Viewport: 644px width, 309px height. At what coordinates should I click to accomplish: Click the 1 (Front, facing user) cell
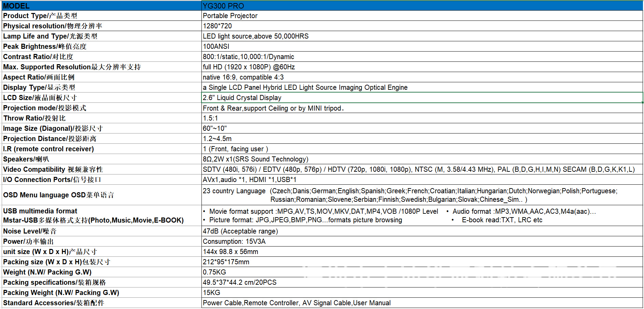click(x=422, y=149)
